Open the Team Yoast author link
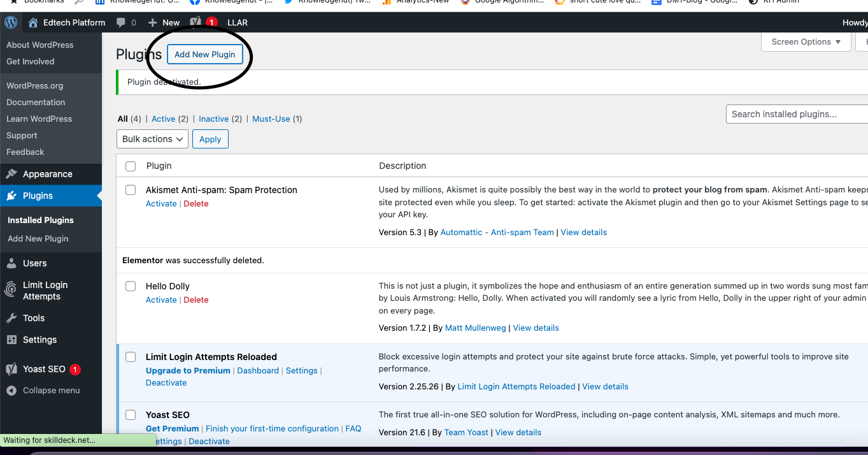The width and height of the screenshot is (868, 455). click(466, 433)
